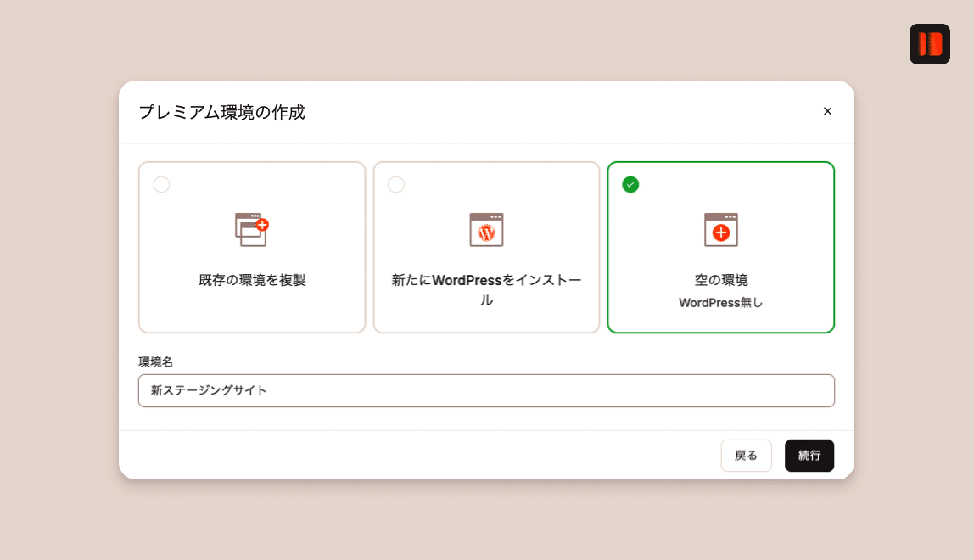Click the 続行 button to continue
The width and height of the screenshot is (974, 560).
[809, 456]
